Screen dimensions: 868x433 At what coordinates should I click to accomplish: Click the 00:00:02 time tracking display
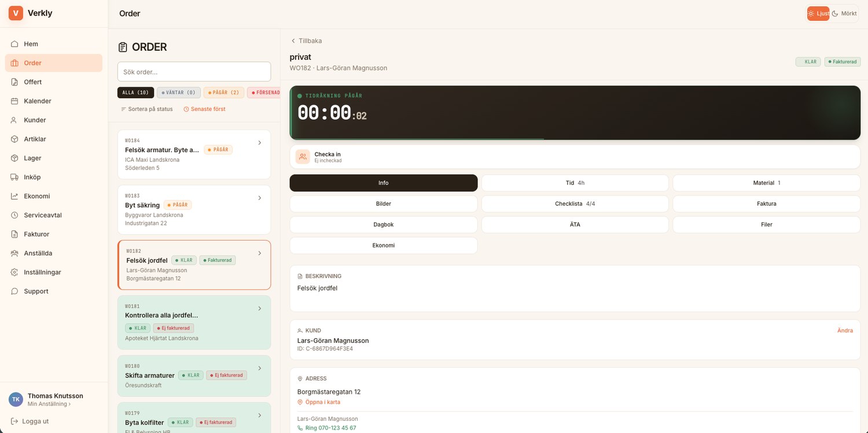tap(332, 113)
